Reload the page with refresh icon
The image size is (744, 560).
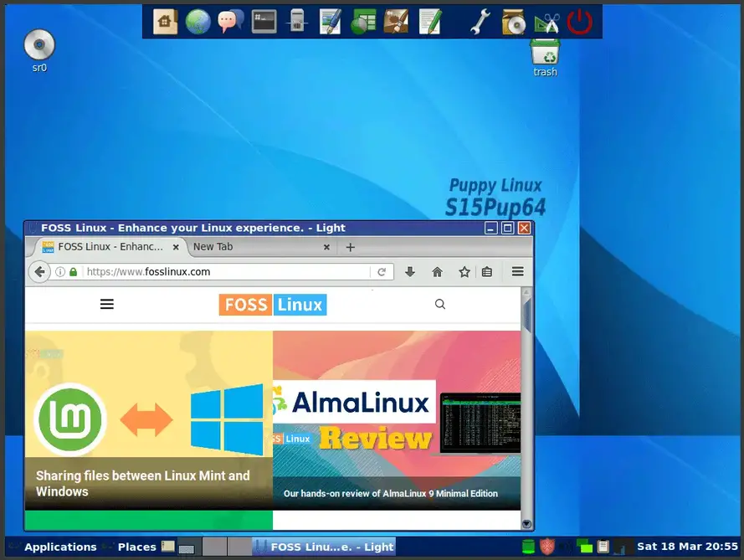click(x=382, y=272)
